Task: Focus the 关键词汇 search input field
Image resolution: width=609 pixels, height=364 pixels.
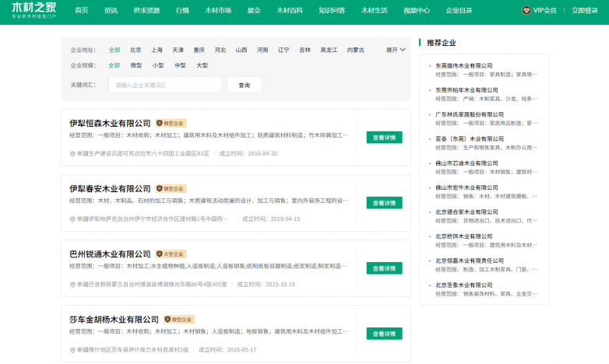Action: (165, 85)
